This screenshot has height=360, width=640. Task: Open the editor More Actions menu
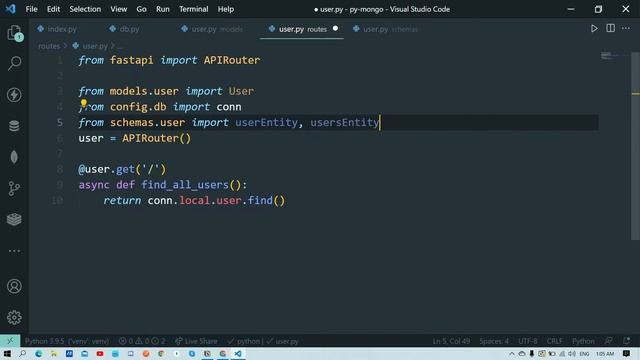(x=626, y=29)
